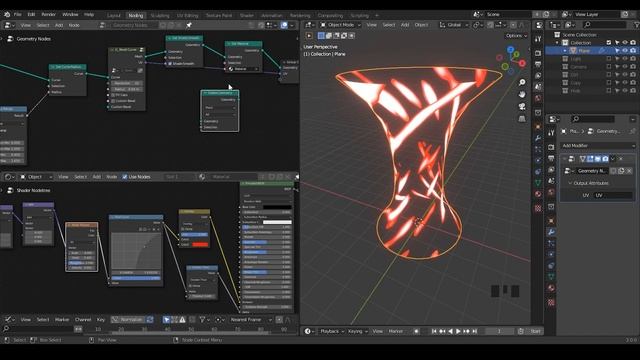Open the Edit menu
This screenshot has width=640, height=360.
31,14
